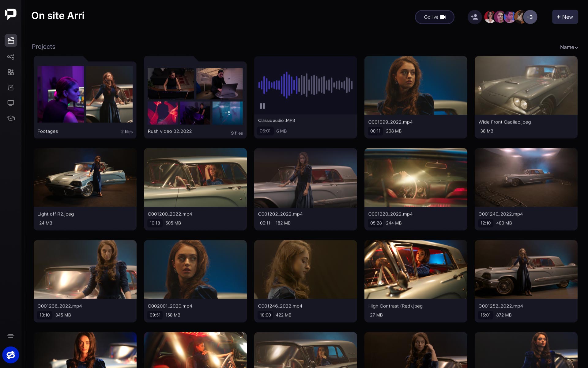Screen dimensions: 588x368
Task: Click the Projects section heading
Action: 43,47
